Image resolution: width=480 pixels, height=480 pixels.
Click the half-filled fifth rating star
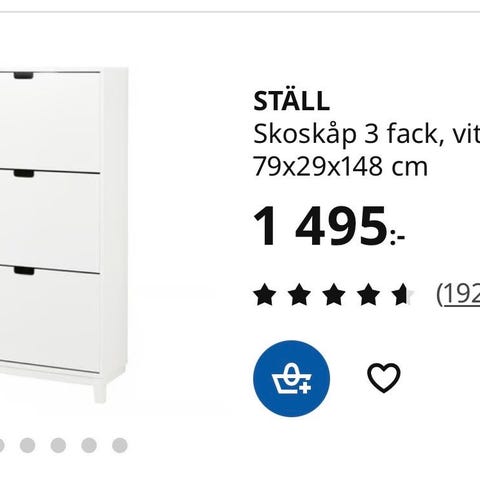[403, 295]
